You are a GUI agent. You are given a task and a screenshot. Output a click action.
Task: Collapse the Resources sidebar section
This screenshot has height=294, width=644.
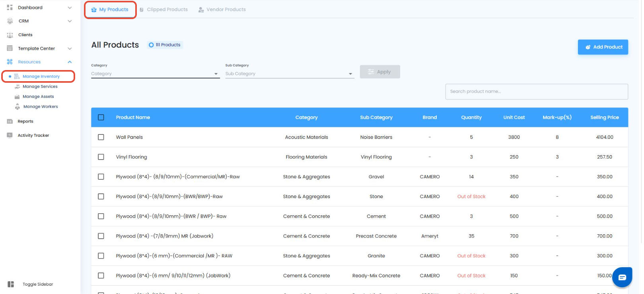click(x=70, y=62)
